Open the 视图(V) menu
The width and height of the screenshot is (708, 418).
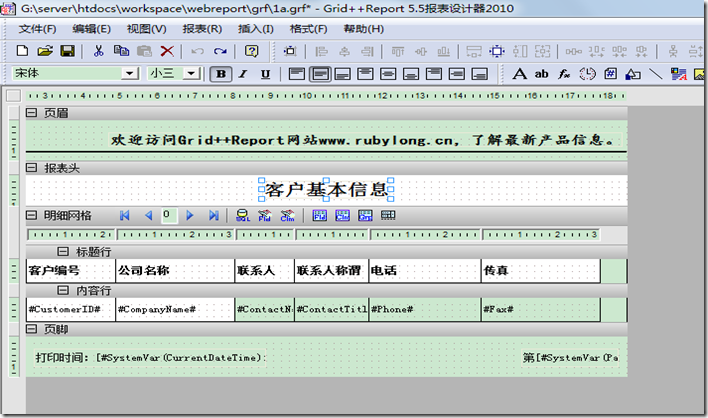coord(147,29)
